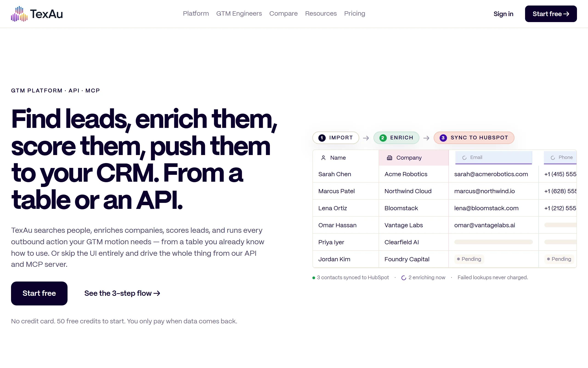Select the Sync to HubSpot step pill
The width and height of the screenshot is (588, 368).
[474, 138]
